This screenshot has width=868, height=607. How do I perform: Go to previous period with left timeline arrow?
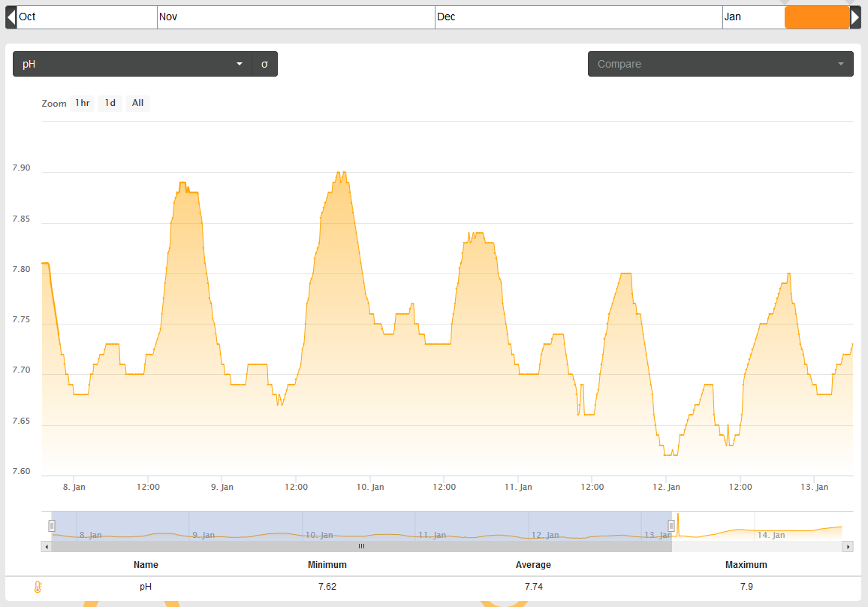[11, 17]
